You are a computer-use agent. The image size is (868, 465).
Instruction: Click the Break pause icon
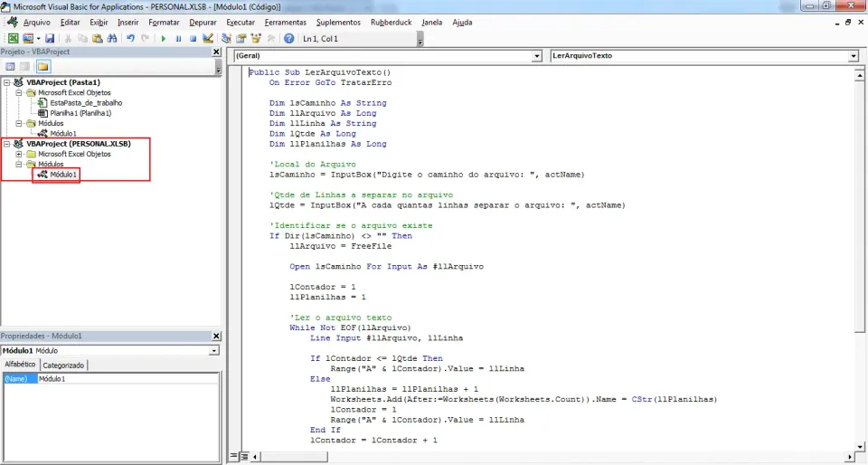178,38
